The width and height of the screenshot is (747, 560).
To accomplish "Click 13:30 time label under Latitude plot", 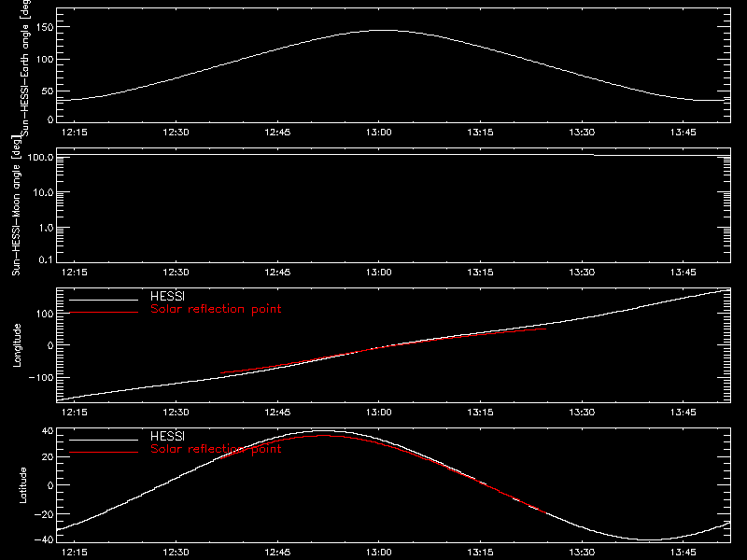I will (x=582, y=553).
